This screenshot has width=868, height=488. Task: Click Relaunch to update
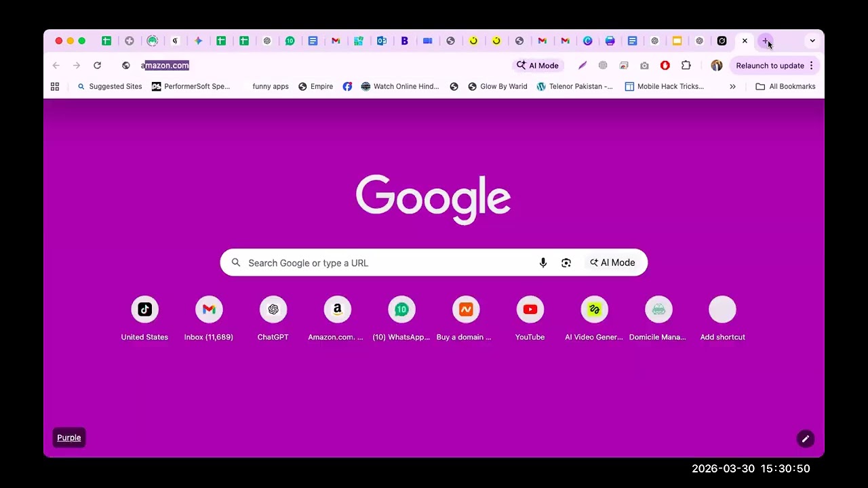[770, 66]
